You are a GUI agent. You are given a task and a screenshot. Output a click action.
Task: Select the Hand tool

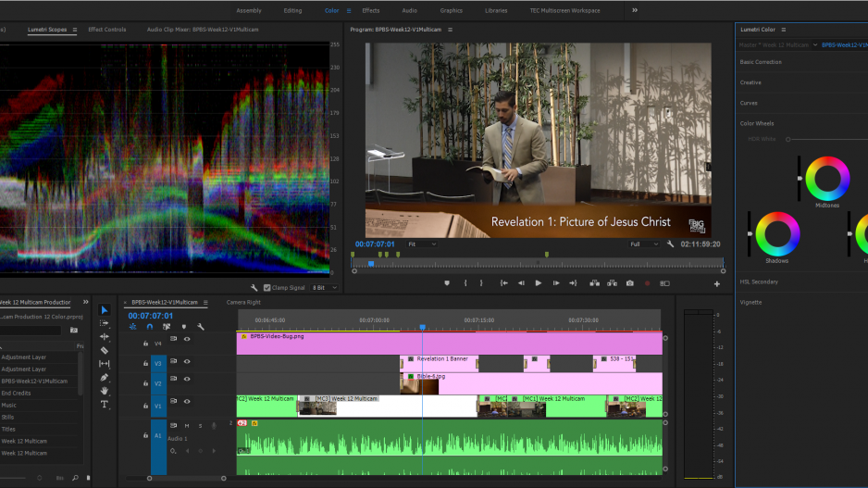(104, 391)
